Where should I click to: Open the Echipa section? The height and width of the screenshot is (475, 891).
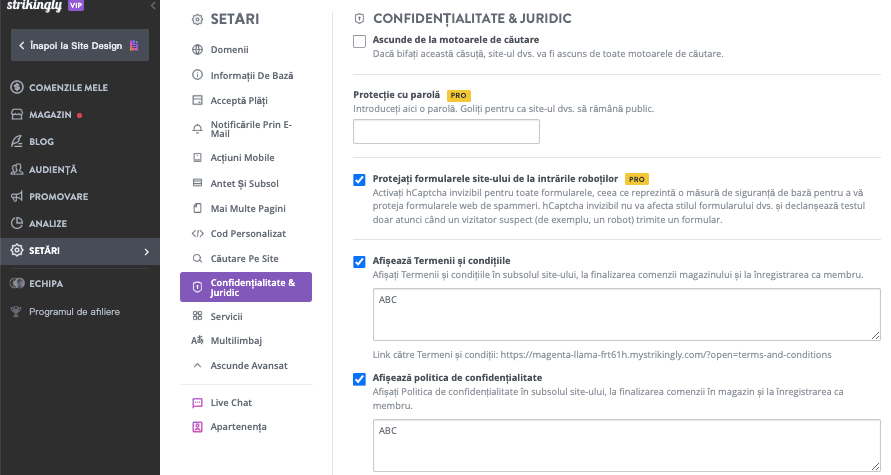click(x=46, y=284)
